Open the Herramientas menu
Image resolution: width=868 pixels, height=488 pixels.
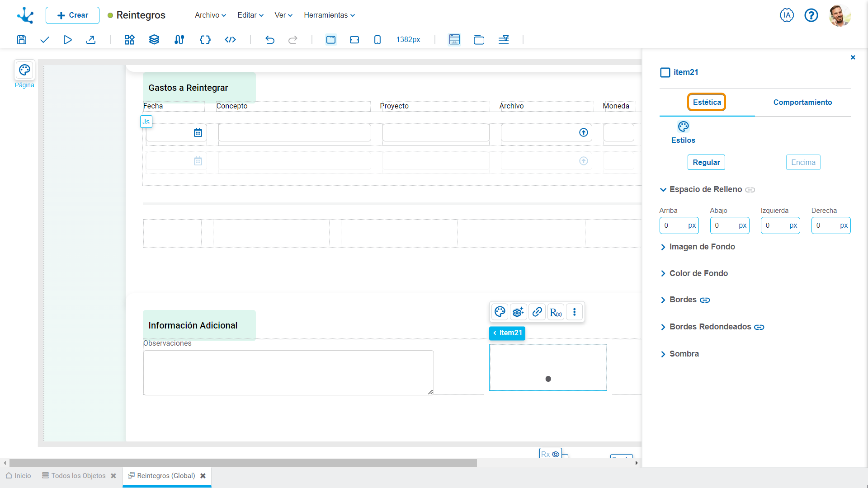coord(329,15)
